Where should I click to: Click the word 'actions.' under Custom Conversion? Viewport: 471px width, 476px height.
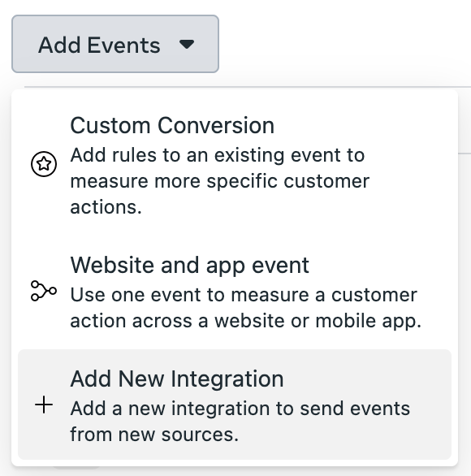[x=106, y=207]
